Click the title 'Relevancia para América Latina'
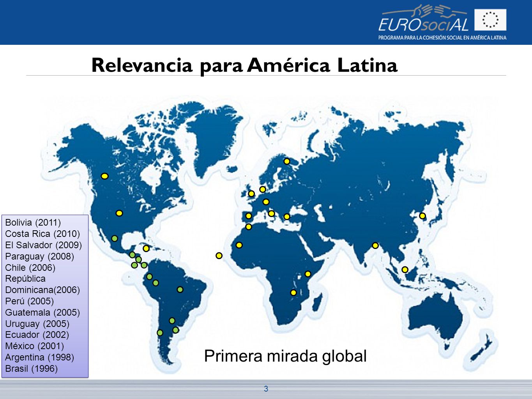 244,65
